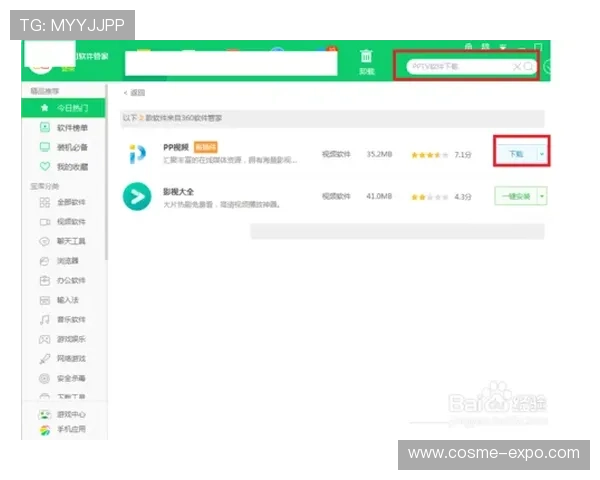Screen dimensions: 600x480
Task: Show 输入法 category
Action: pyautogui.click(x=59, y=300)
